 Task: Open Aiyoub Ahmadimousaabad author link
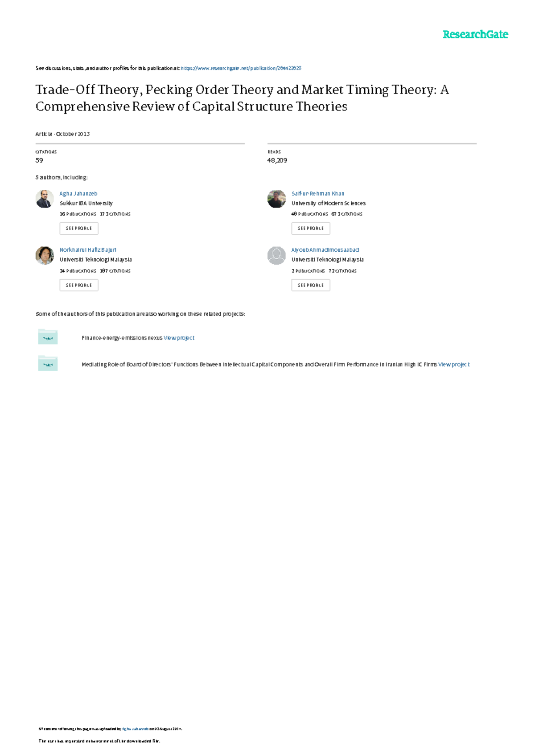point(325,250)
